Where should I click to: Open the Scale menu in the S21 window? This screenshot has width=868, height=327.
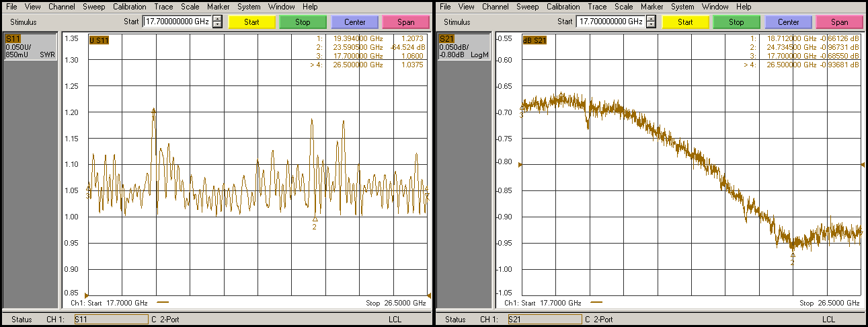623,7
